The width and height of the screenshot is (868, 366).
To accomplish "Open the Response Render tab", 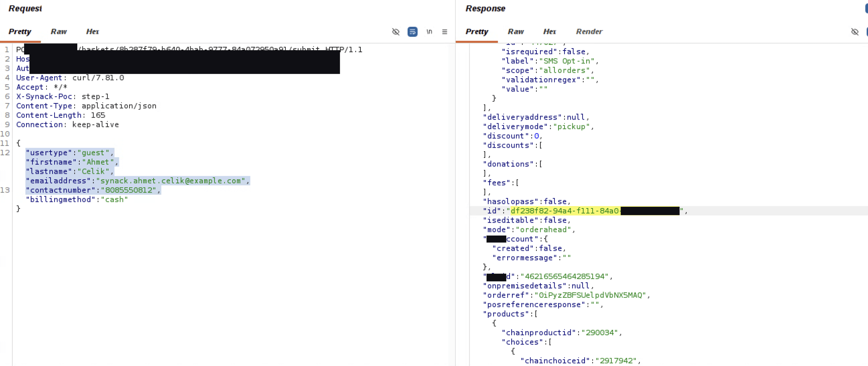I will [589, 32].
